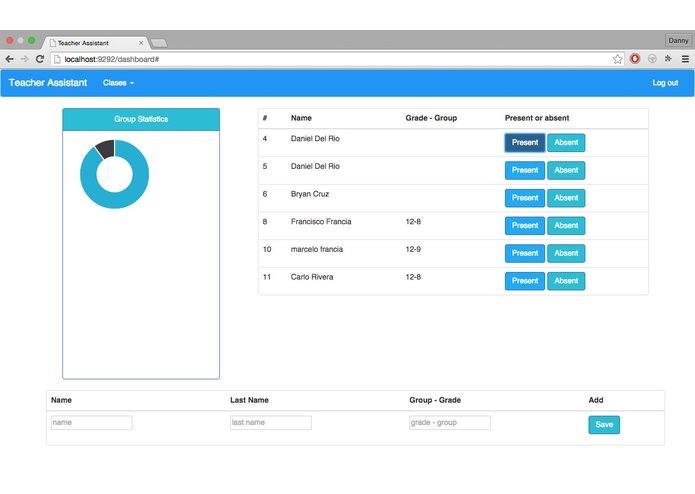Select the name Bryan Cruz
The width and height of the screenshot is (695, 494).
pyautogui.click(x=310, y=194)
